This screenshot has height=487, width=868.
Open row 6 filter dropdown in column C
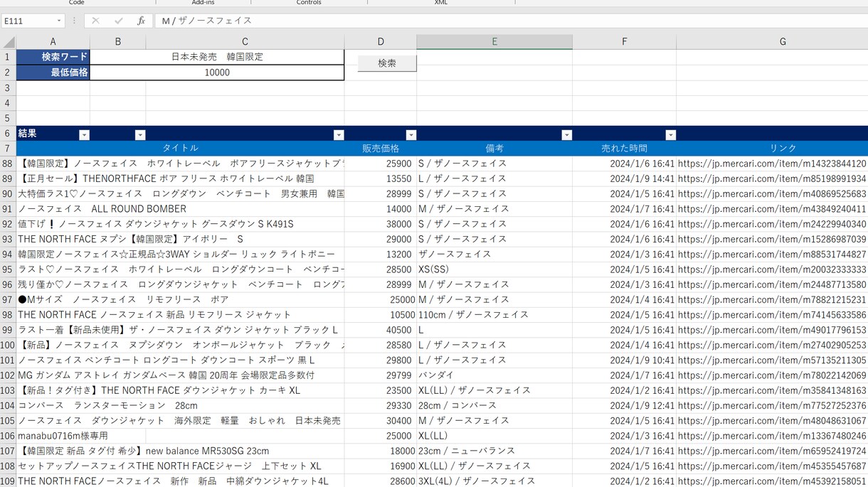(338, 135)
